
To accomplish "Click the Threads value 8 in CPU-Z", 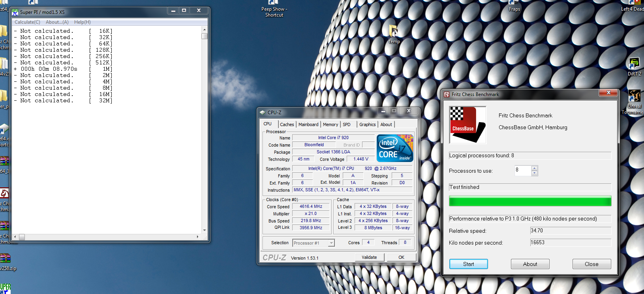I will 405,243.
